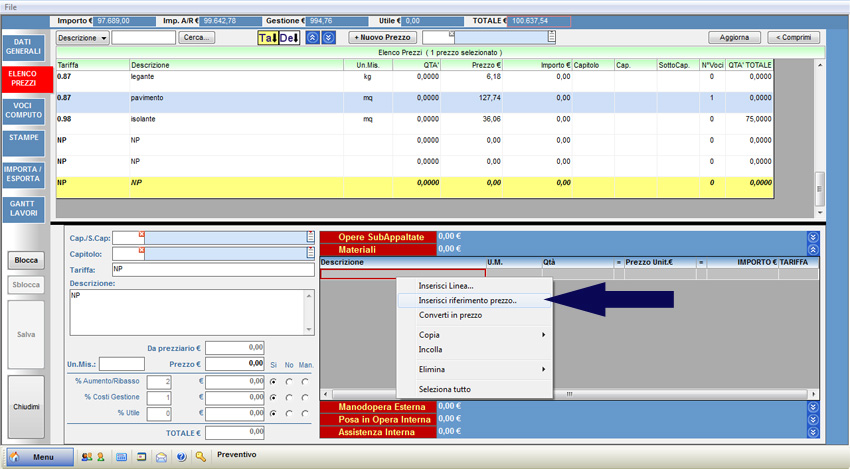Click the envelope mail icon
This screenshot has width=850, height=469.
161,457
